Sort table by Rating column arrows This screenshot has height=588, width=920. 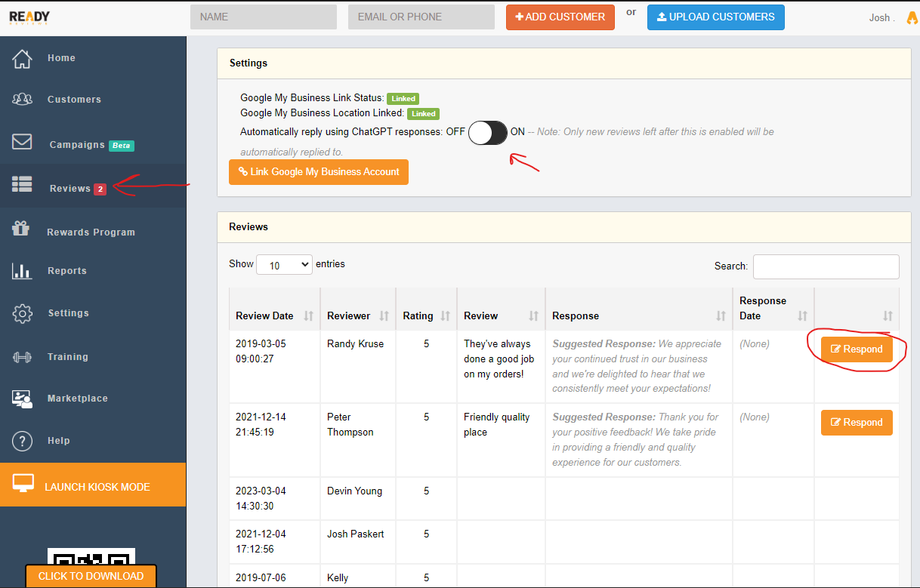tap(445, 316)
